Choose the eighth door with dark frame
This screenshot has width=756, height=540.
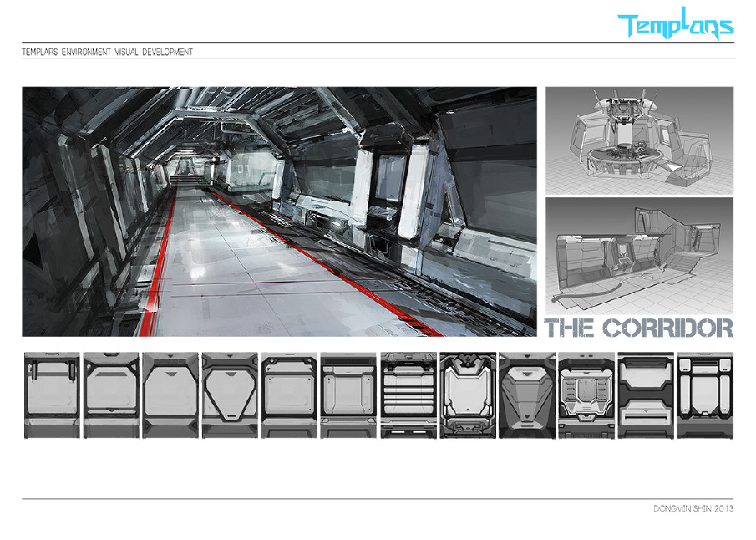point(467,395)
